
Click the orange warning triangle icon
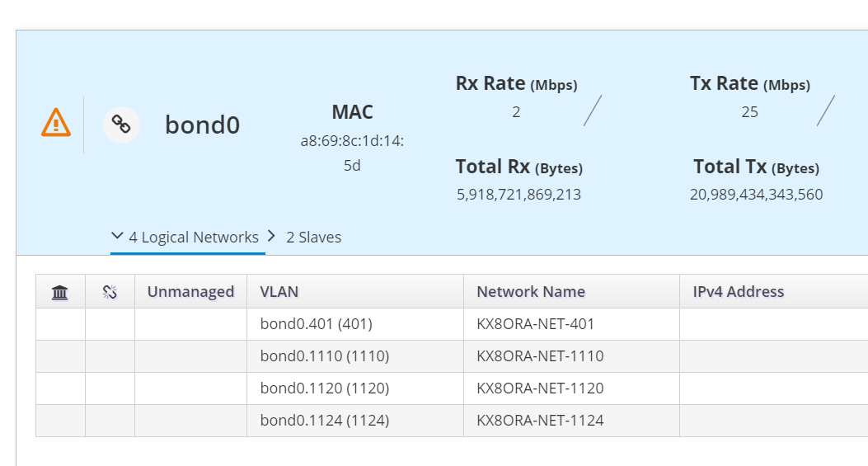pyautogui.click(x=55, y=123)
